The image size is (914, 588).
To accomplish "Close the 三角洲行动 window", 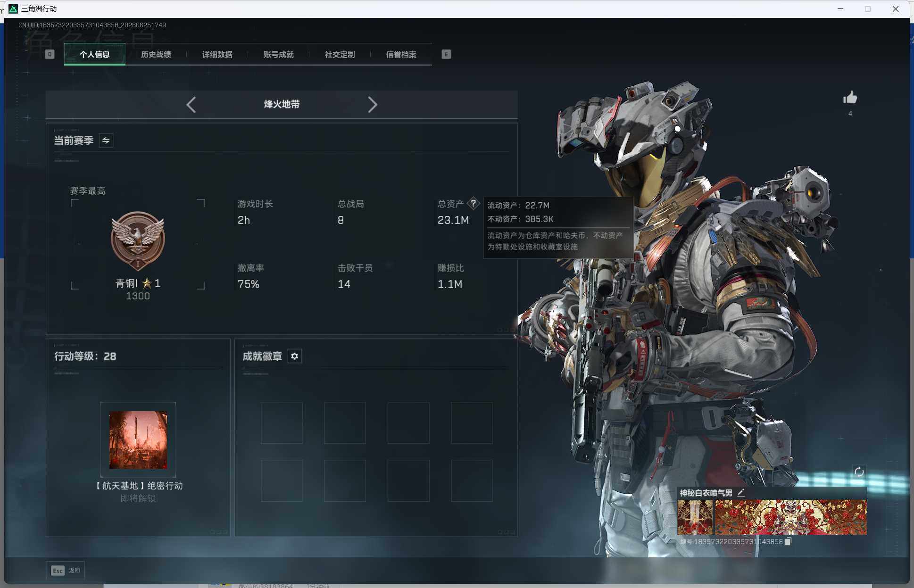I will pyautogui.click(x=896, y=9).
